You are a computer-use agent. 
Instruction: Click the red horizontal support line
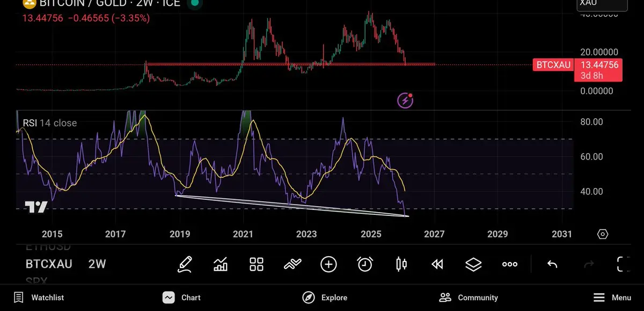[290, 64]
